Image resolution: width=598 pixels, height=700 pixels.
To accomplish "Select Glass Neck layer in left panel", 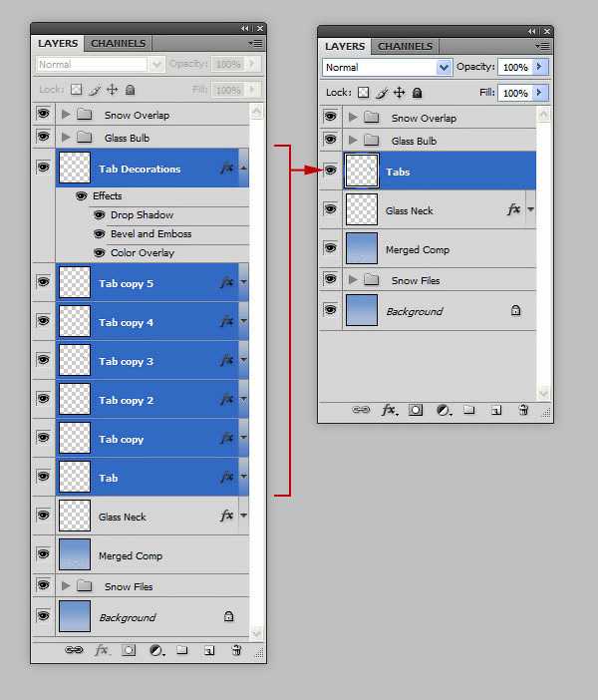I will pos(152,516).
